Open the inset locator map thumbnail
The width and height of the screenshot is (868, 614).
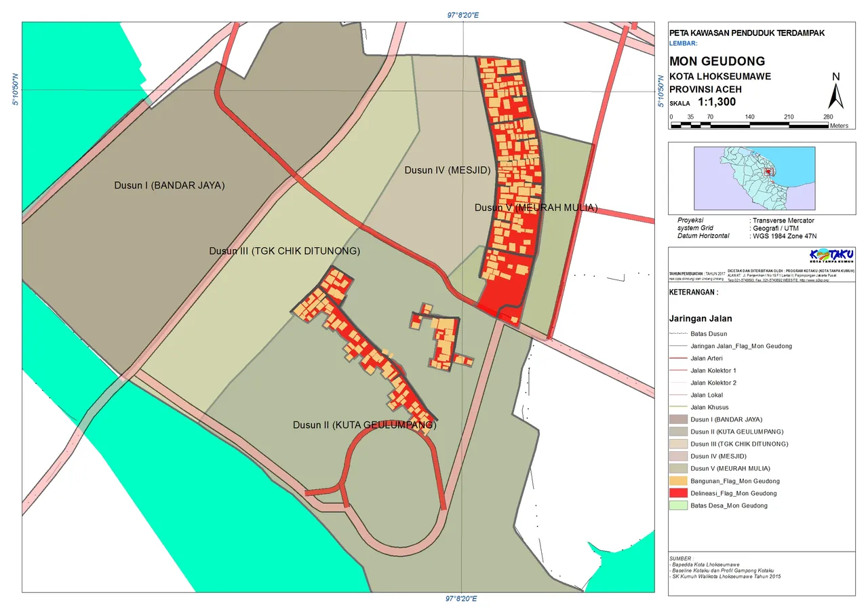754,178
